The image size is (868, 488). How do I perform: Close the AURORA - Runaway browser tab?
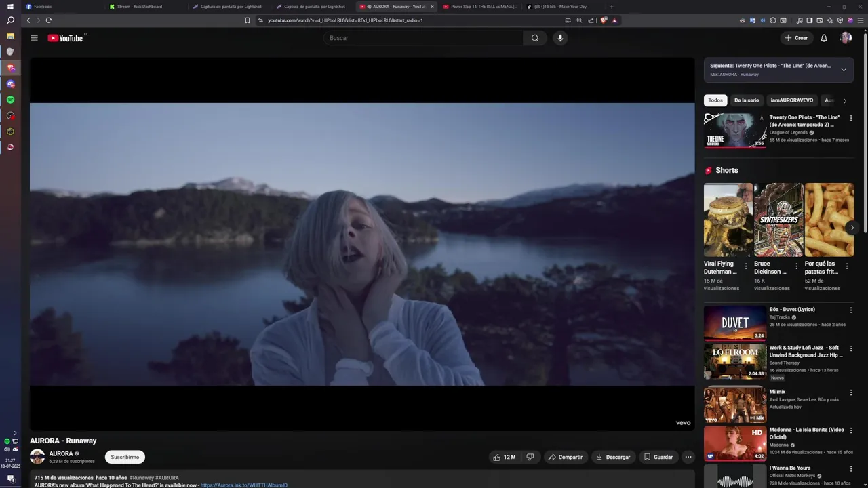click(432, 7)
